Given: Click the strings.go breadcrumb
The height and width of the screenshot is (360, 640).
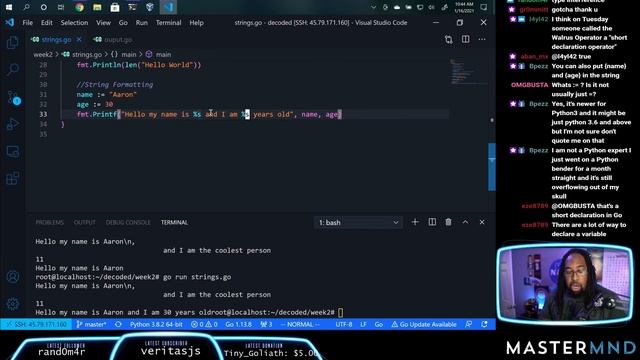Looking at the screenshot, I should 82,54.
